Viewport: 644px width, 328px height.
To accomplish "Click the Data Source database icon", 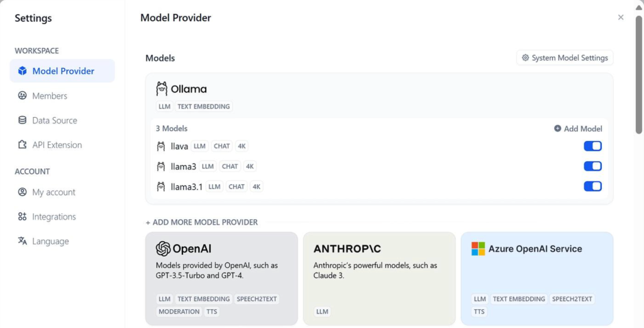I will point(23,120).
